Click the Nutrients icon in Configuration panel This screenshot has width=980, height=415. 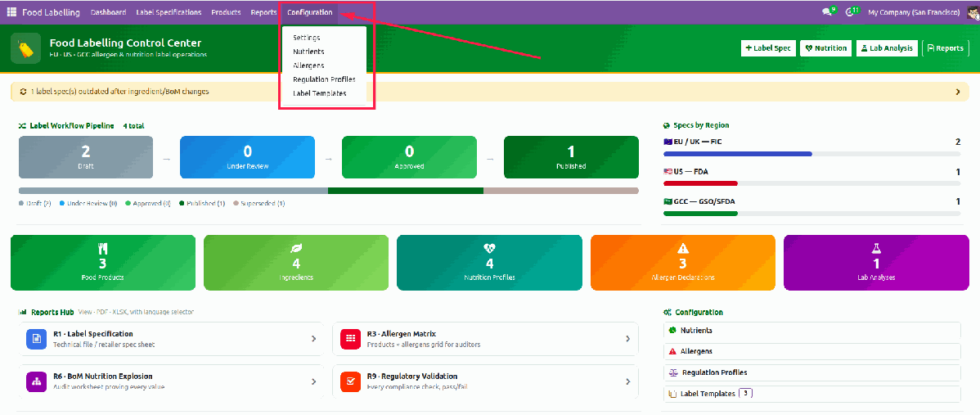click(672, 330)
